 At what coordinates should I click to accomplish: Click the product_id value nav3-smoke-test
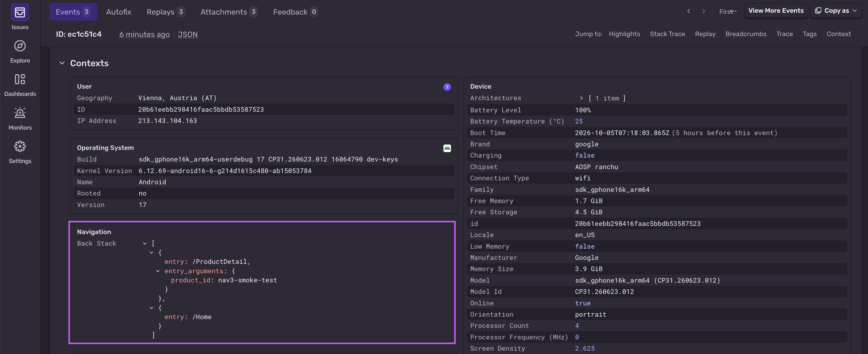[x=247, y=280]
